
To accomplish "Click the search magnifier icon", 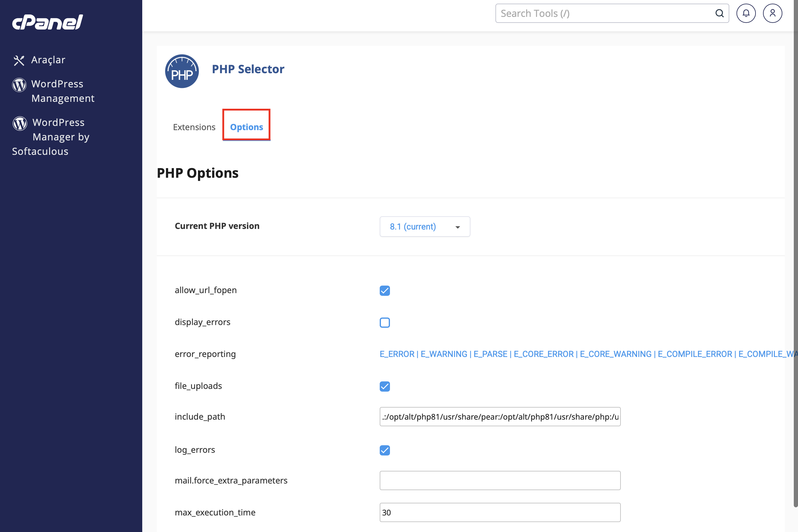I will [719, 13].
